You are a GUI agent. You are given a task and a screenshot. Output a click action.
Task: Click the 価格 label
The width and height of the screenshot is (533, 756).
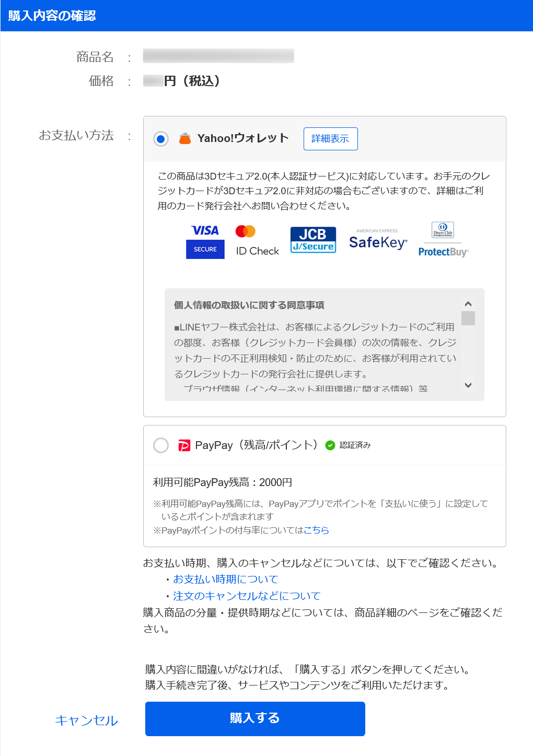click(x=101, y=81)
